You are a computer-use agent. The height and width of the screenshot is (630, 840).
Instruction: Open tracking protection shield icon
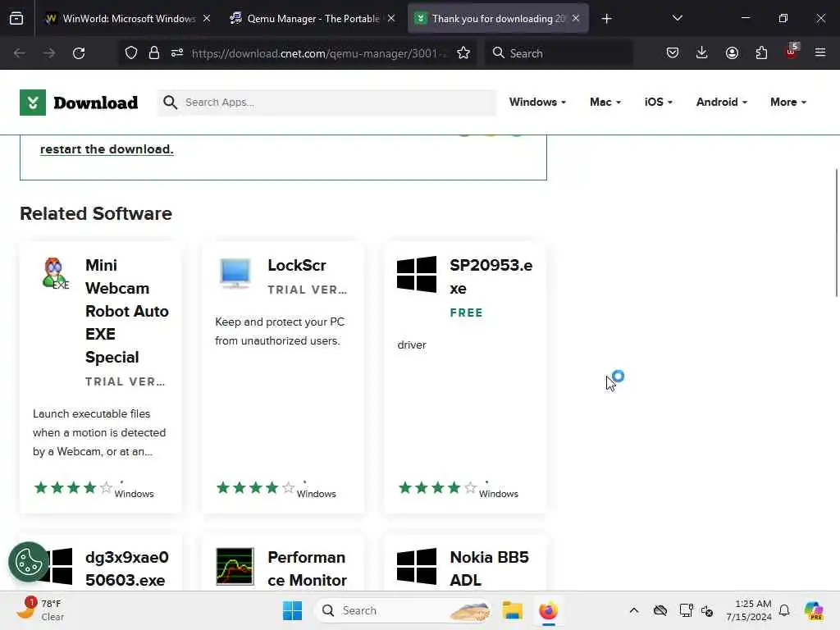point(131,53)
